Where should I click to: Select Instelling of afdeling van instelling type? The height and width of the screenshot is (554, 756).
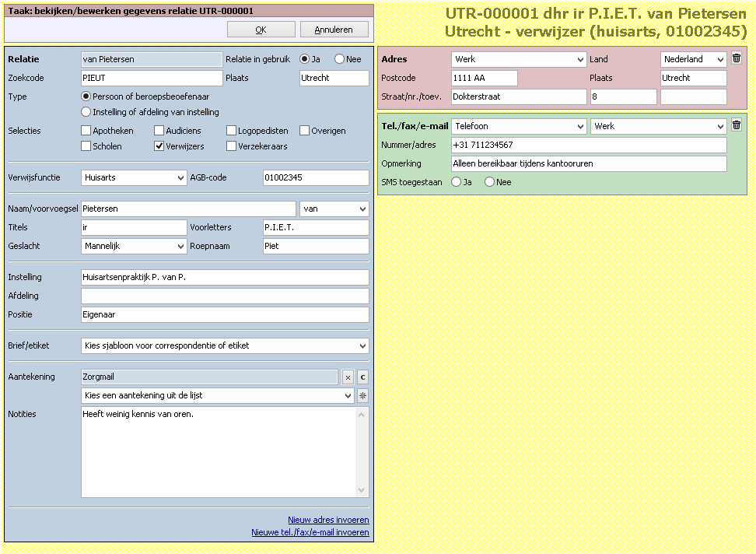(86, 112)
